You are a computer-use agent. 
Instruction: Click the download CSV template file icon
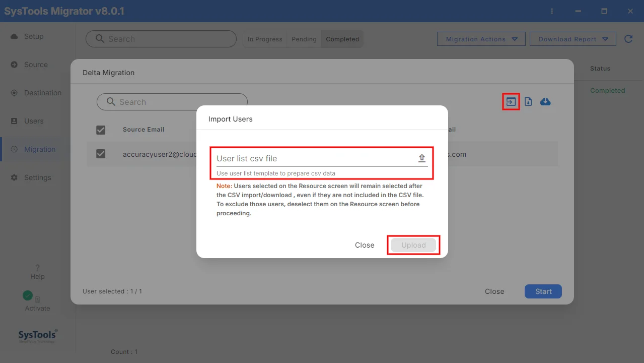coord(528,102)
